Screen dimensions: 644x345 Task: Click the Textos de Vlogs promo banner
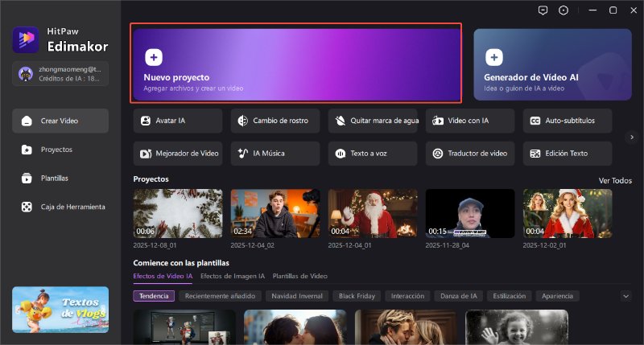(x=60, y=310)
